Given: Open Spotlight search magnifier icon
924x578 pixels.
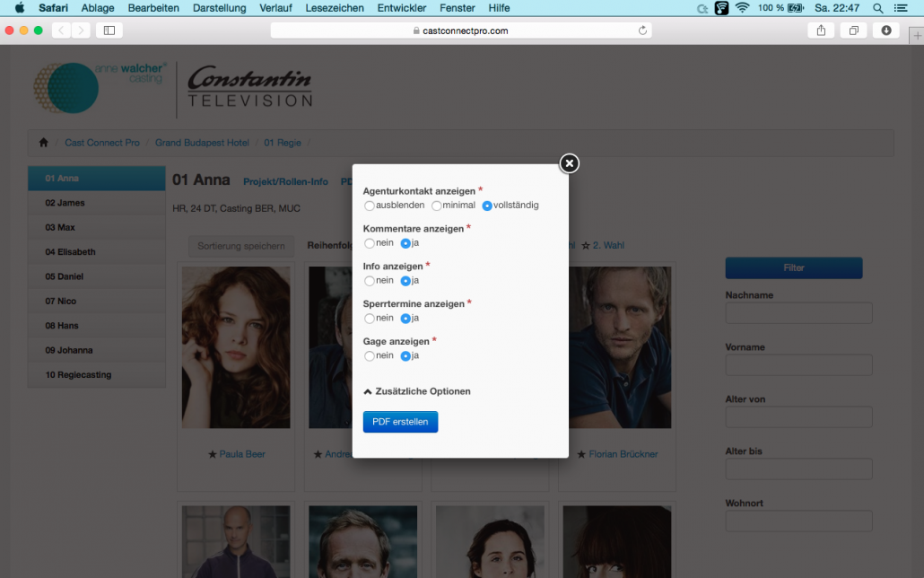Looking at the screenshot, I should [x=878, y=8].
